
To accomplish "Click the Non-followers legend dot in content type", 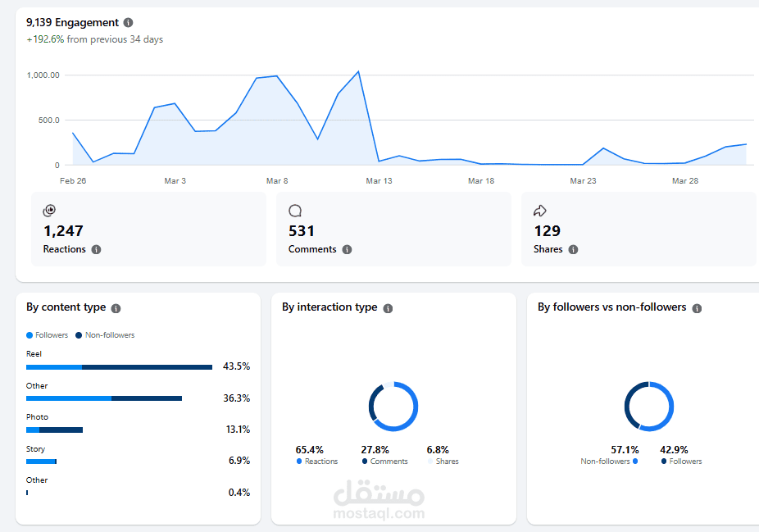I will [x=79, y=335].
